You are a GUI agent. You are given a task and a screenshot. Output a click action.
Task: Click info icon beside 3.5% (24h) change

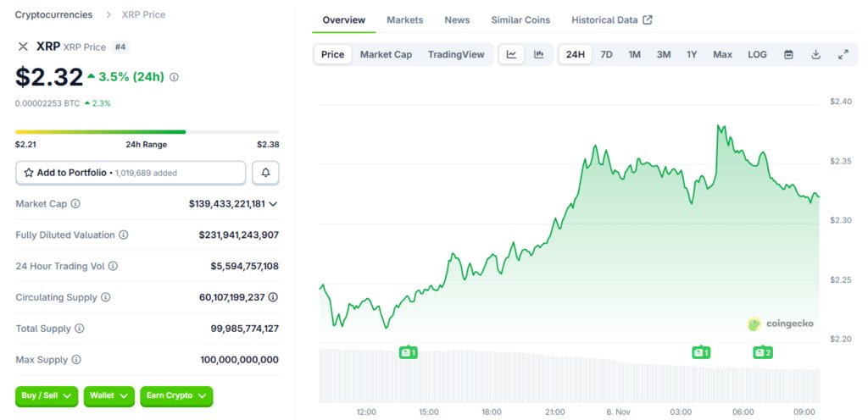pos(174,77)
